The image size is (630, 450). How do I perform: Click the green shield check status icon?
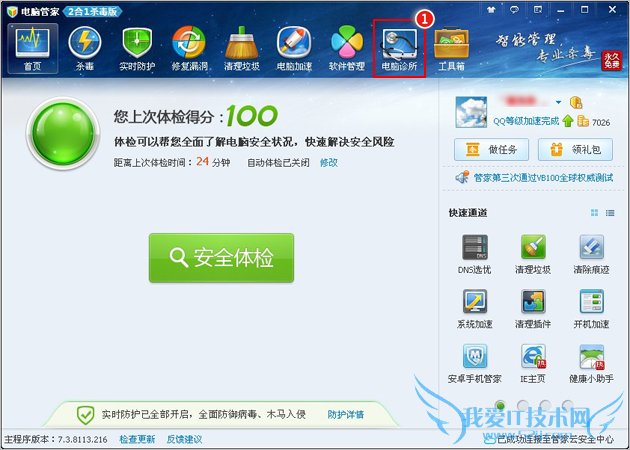point(86,415)
